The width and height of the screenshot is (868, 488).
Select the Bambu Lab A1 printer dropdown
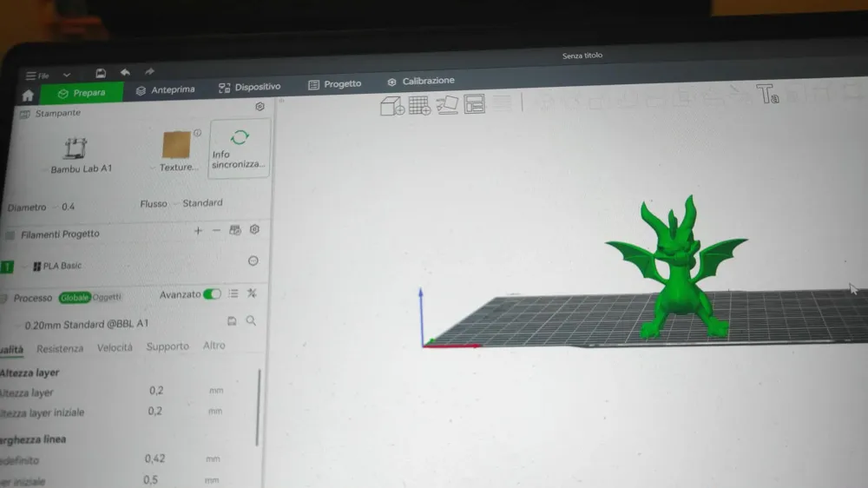click(79, 169)
